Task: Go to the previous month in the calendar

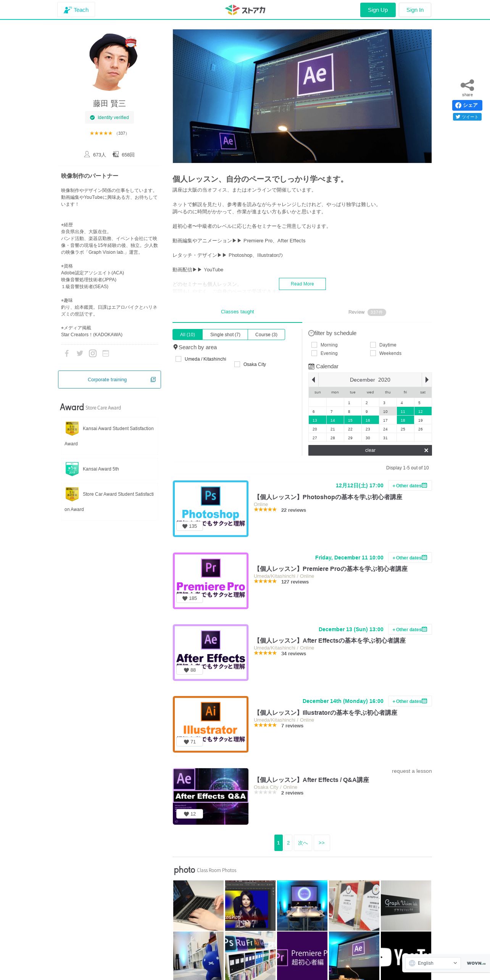Action: coord(313,380)
